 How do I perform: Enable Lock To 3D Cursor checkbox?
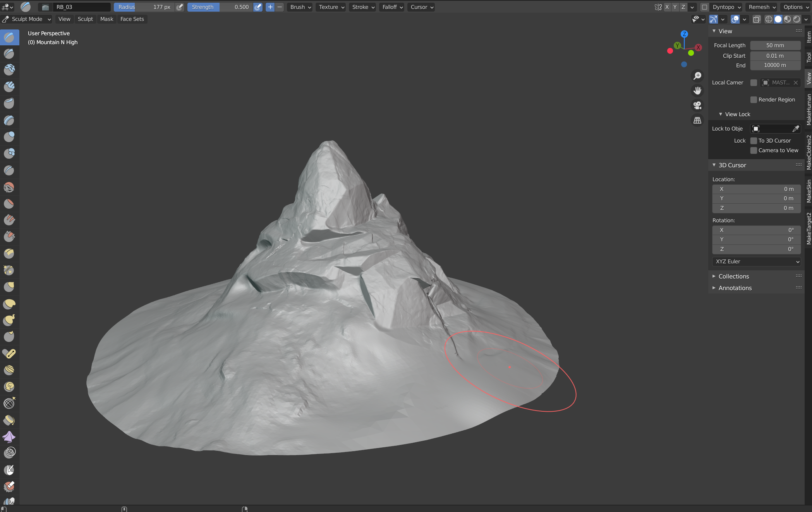pos(754,141)
